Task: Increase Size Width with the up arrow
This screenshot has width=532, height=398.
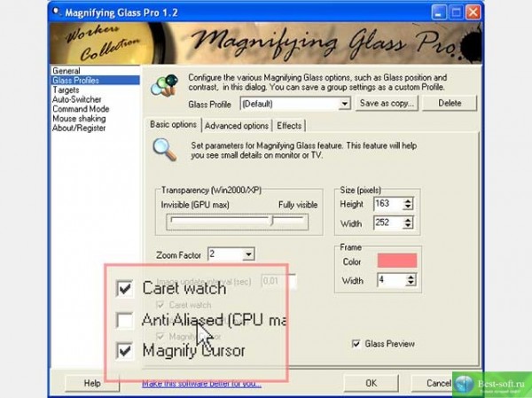Action: 408,220
